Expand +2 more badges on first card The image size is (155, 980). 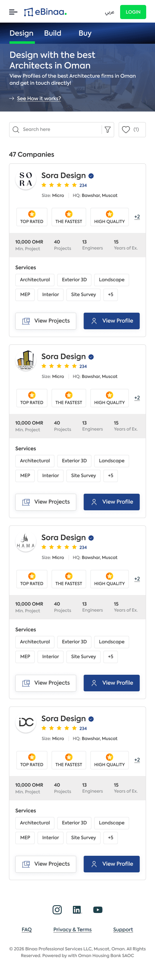137,217
